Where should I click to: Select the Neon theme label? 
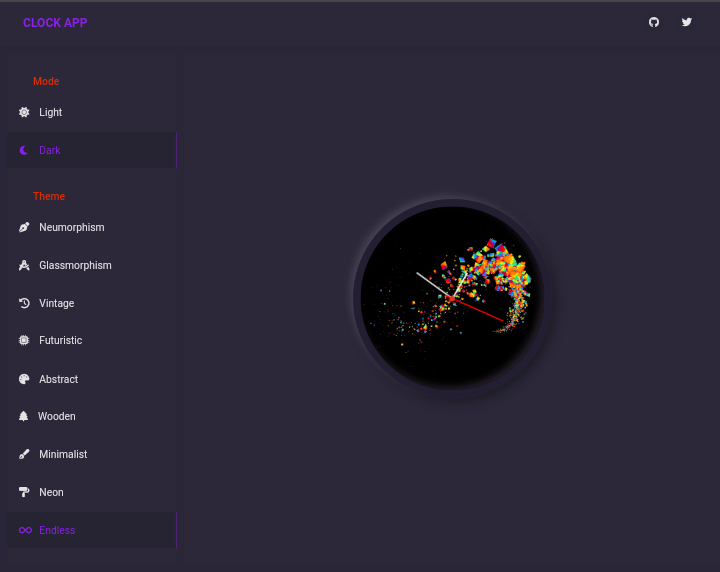pyautogui.click(x=51, y=492)
